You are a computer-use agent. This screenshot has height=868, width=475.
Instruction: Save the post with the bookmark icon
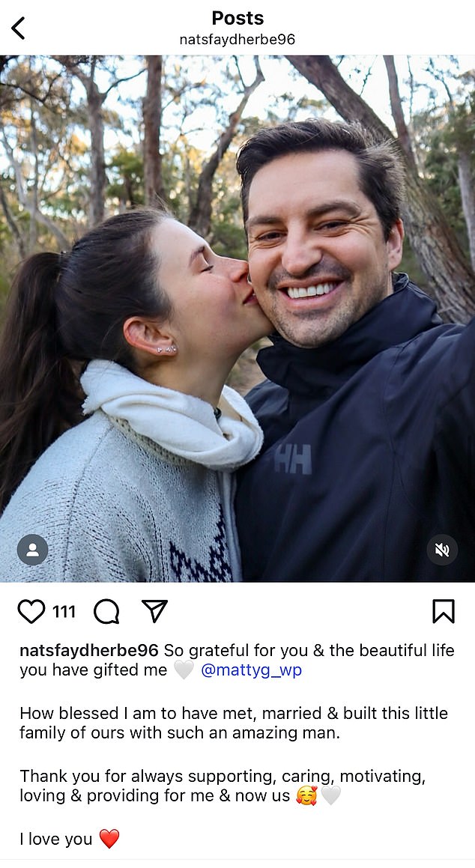pyautogui.click(x=444, y=611)
